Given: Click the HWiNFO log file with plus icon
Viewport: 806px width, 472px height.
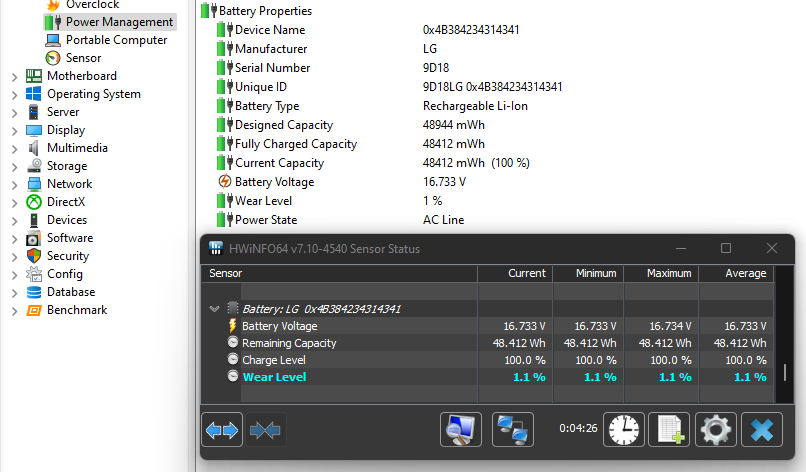Looking at the screenshot, I should [x=669, y=429].
